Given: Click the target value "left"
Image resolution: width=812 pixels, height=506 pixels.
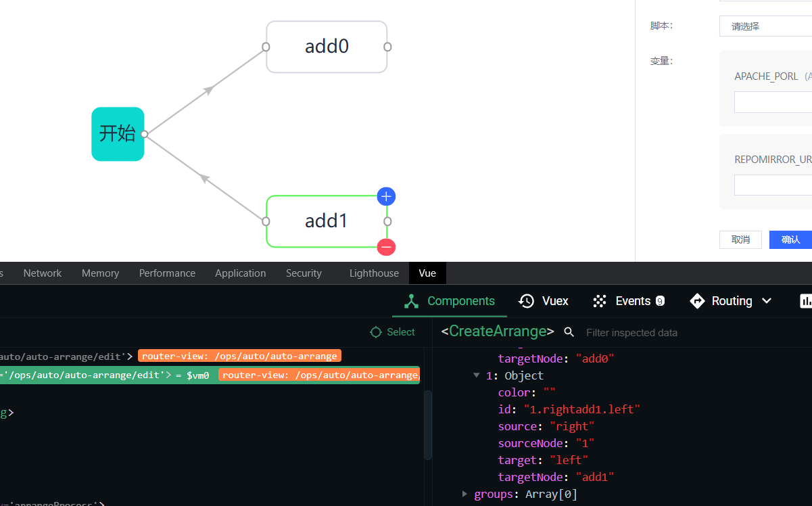Looking at the screenshot, I should point(569,460).
